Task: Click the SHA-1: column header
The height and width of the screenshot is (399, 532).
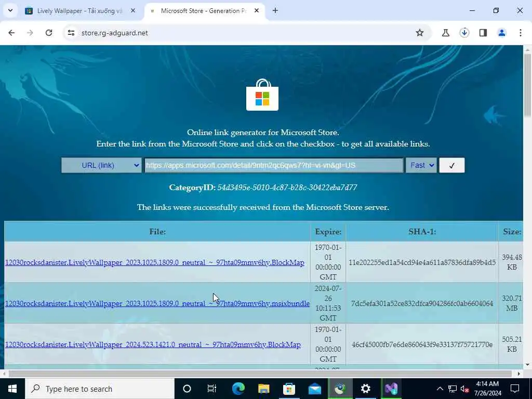Action: pos(422,232)
